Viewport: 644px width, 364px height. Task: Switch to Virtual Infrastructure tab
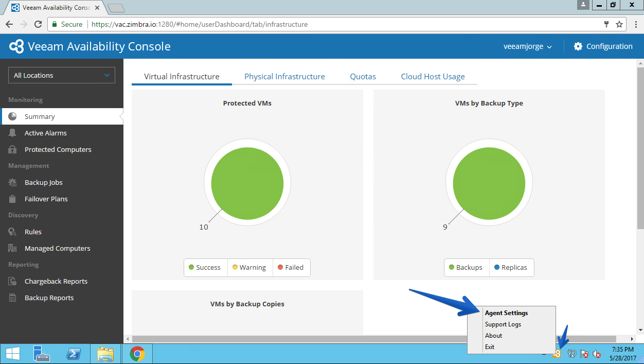[182, 77]
